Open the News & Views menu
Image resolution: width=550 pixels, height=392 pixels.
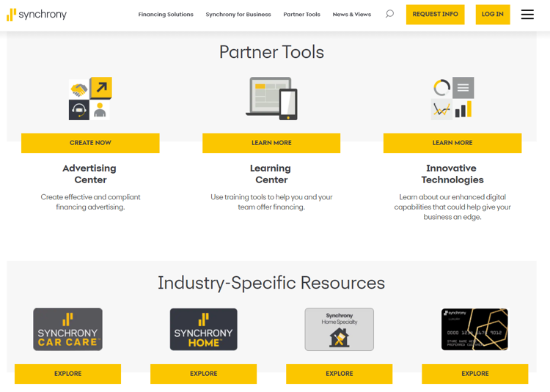(352, 15)
